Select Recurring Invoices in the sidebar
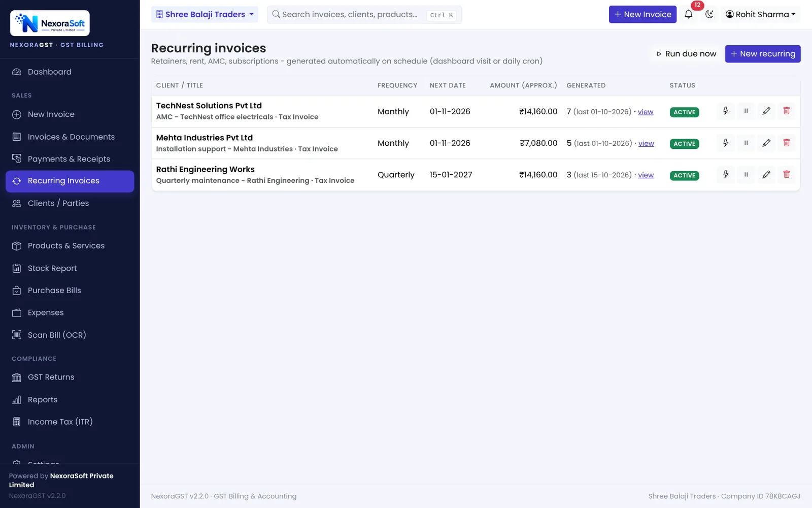The width and height of the screenshot is (812, 508). tap(70, 181)
